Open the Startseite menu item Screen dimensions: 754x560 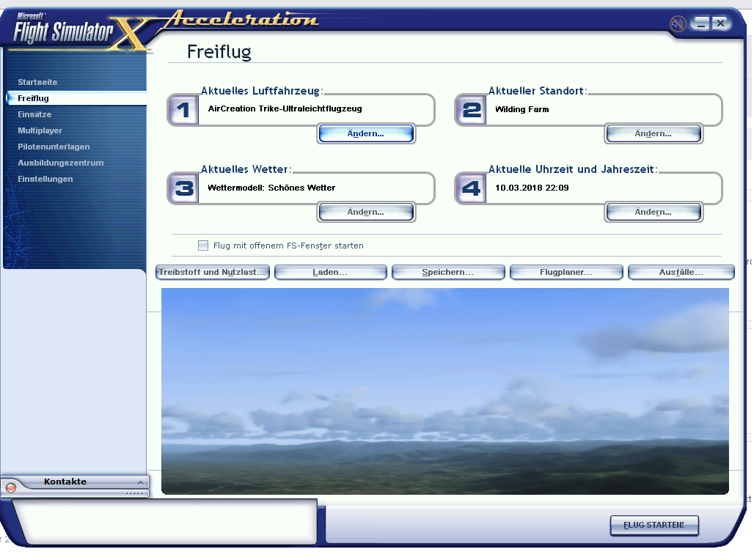(37, 82)
